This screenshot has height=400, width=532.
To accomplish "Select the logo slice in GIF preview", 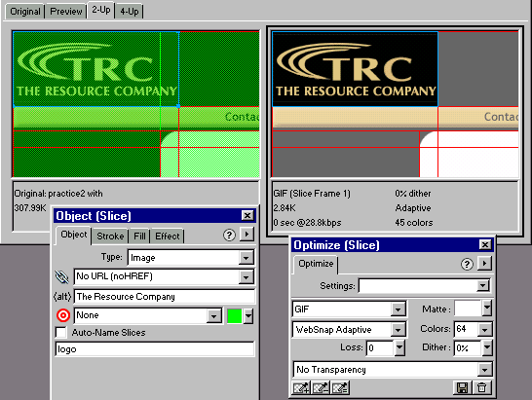I will tap(356, 69).
